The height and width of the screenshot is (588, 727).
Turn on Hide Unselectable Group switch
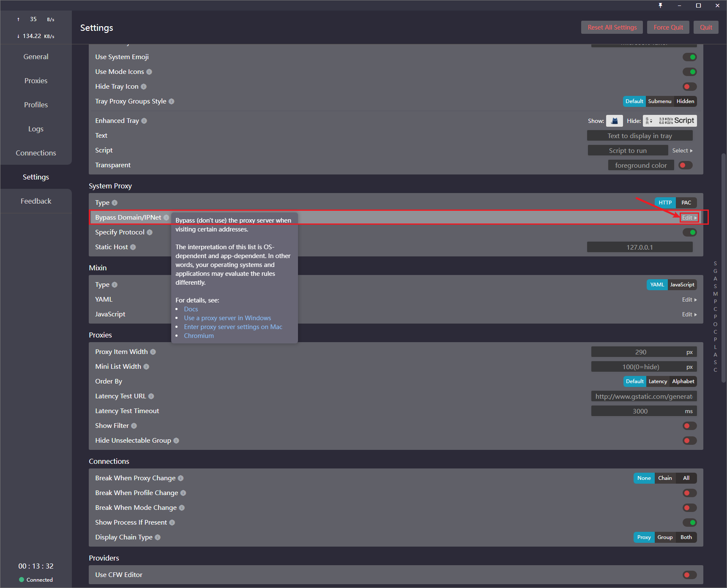690,441
